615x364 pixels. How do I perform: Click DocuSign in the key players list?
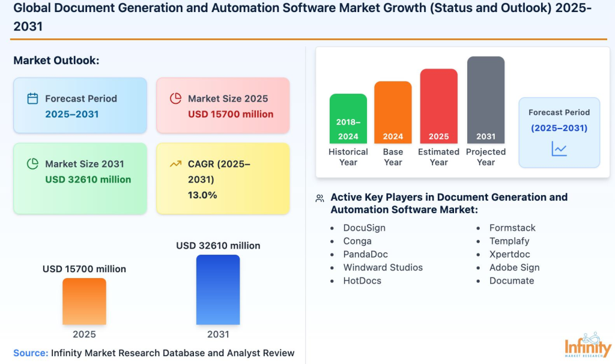tap(364, 228)
